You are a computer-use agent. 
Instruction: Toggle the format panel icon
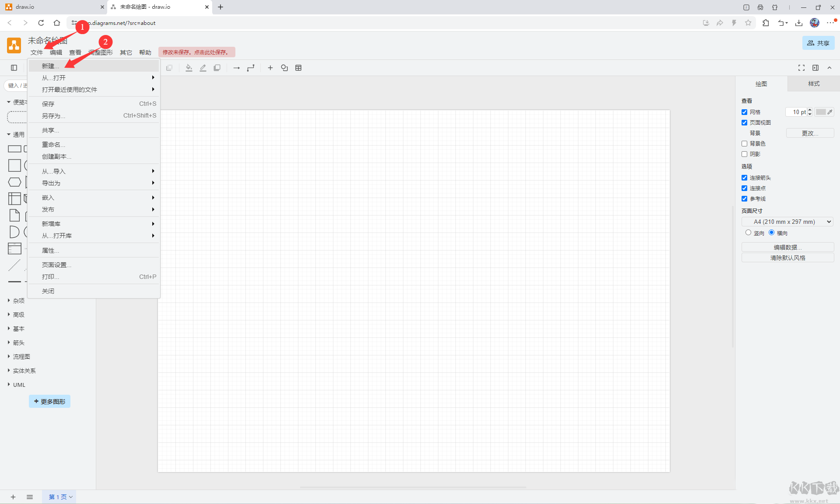815,68
